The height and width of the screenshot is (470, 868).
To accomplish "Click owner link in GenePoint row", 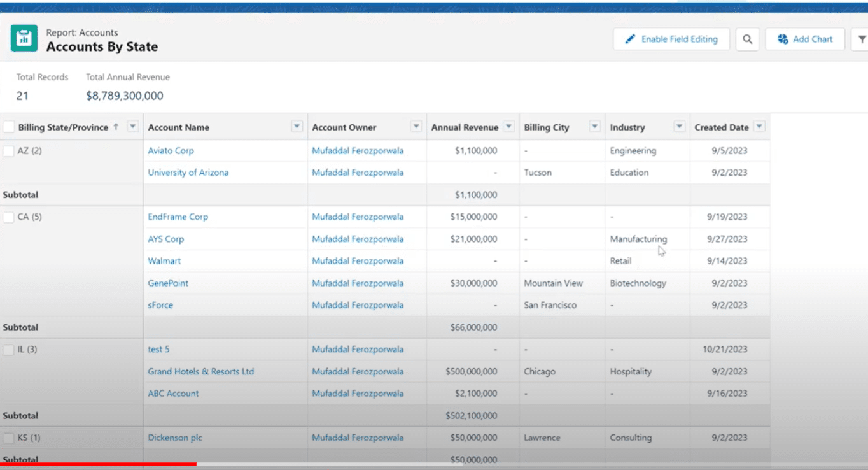I will point(358,283).
